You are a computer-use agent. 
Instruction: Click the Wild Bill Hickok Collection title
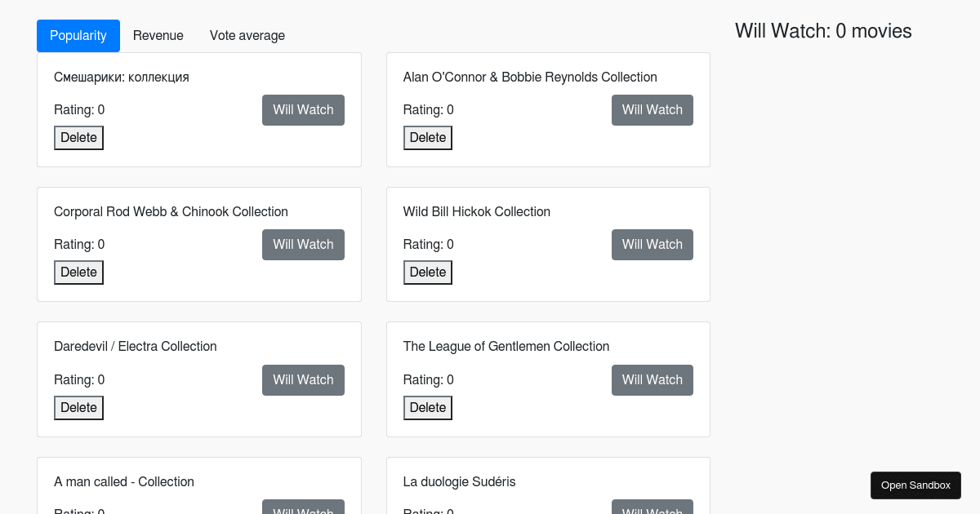pos(477,211)
